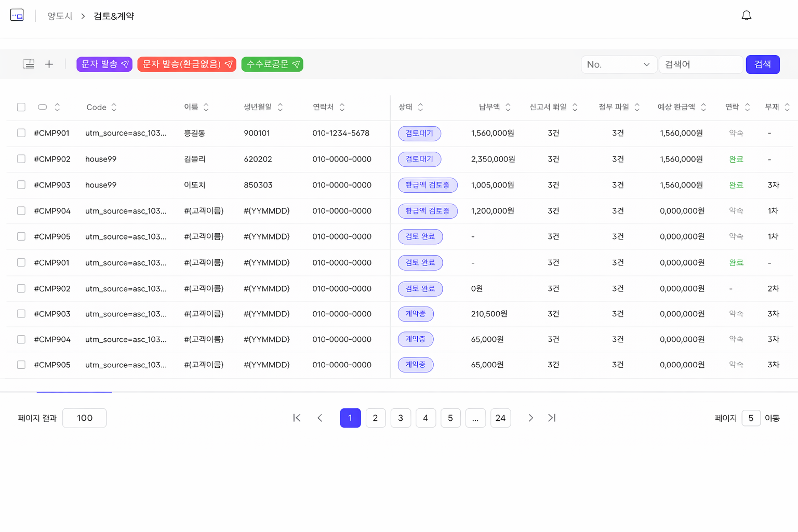Navigate to 양도시 breadcrumb
The height and width of the screenshot is (532, 798).
(60, 16)
